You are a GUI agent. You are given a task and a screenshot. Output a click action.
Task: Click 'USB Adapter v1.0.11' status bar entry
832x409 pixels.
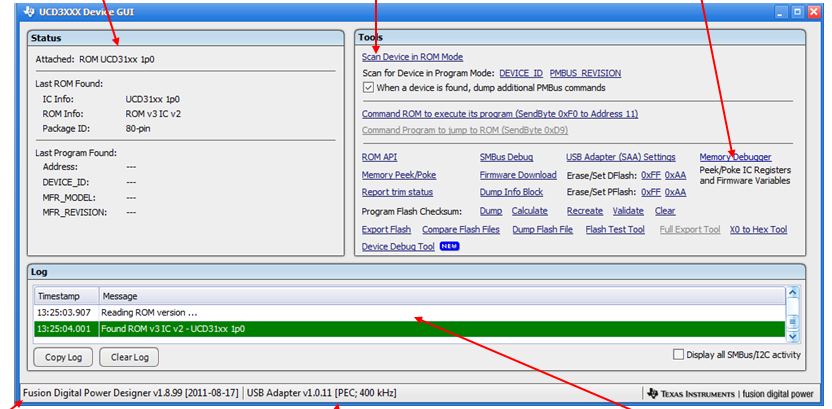[321, 393]
